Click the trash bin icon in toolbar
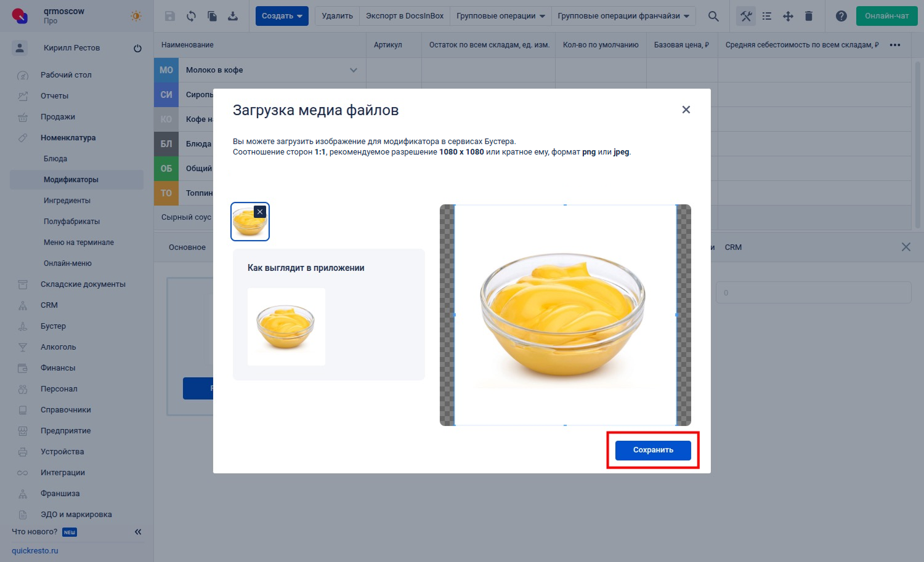 pyautogui.click(x=809, y=16)
